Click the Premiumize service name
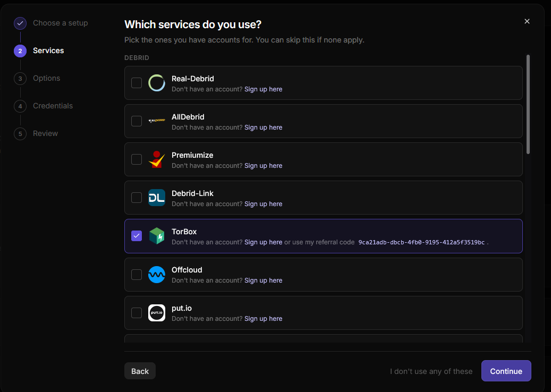551x392 pixels. [192, 155]
